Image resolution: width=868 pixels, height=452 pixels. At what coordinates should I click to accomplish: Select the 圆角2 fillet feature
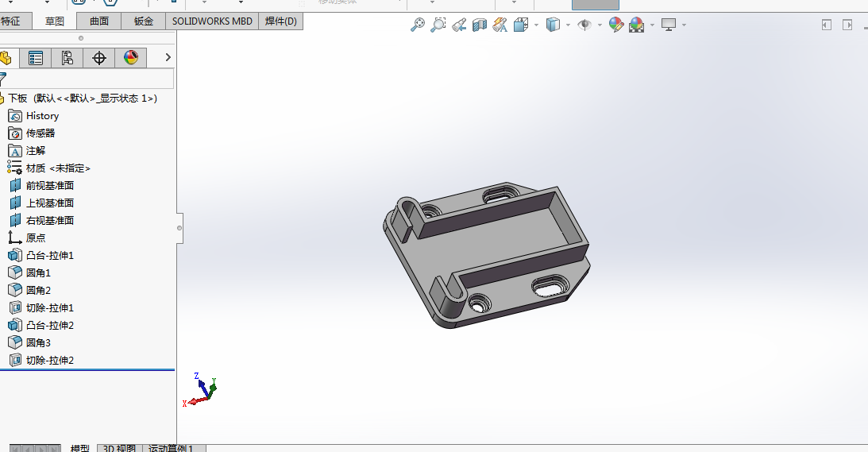point(38,290)
